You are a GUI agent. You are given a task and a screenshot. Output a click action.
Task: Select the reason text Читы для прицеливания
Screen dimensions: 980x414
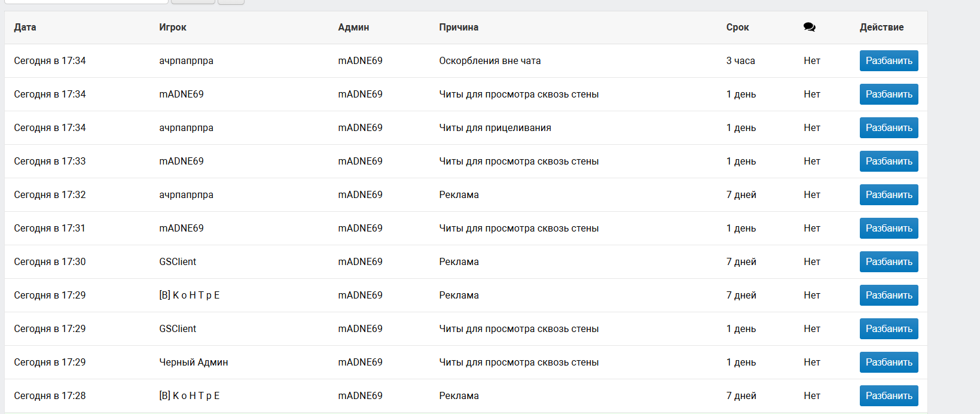(495, 127)
